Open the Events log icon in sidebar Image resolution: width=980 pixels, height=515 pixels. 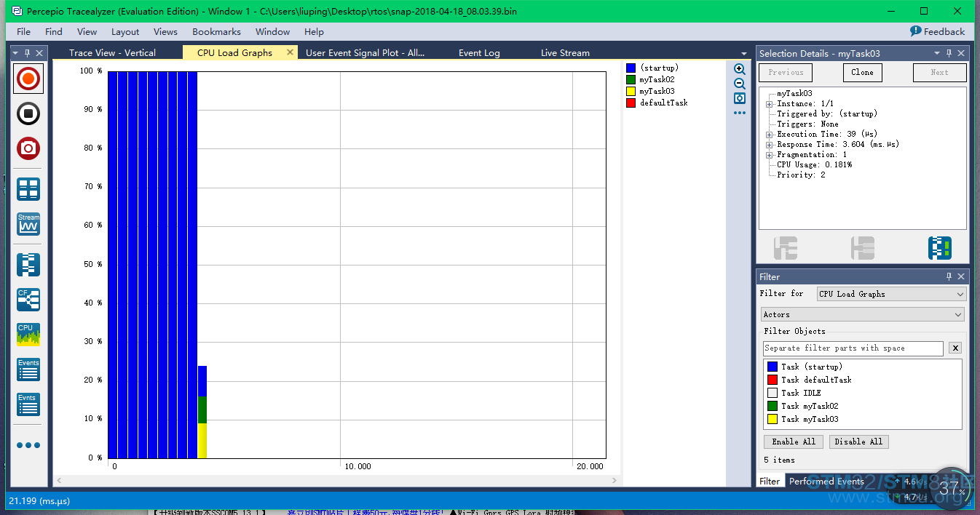click(28, 370)
